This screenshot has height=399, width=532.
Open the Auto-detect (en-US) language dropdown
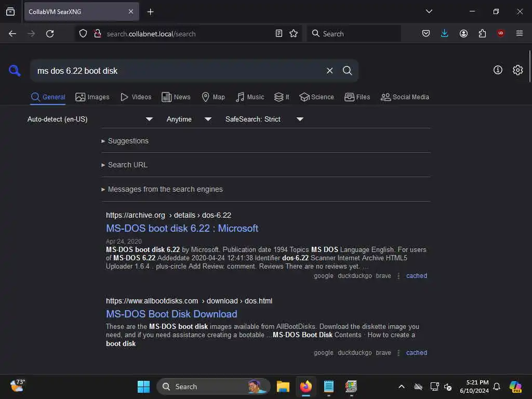tap(90, 119)
